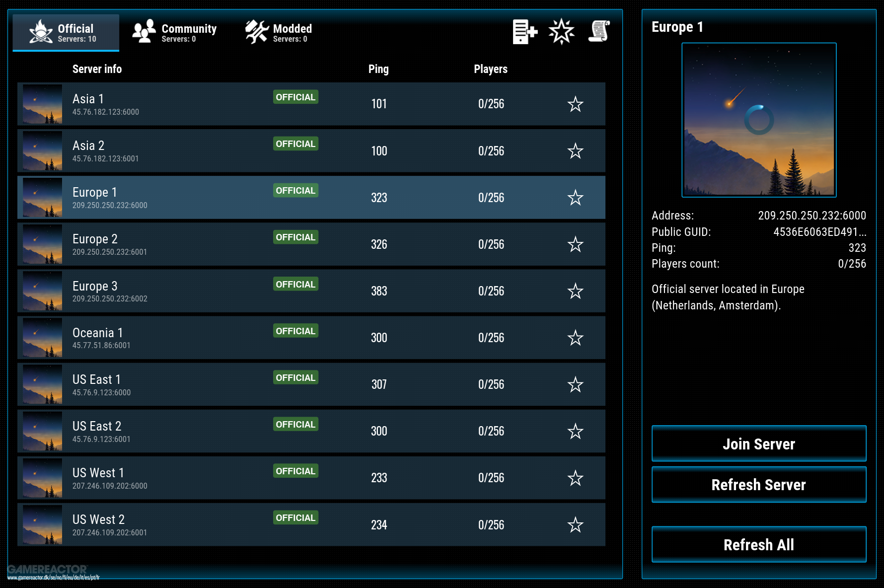The width and height of the screenshot is (884, 588).
Task: Hit the Refresh All button
Action: click(758, 545)
